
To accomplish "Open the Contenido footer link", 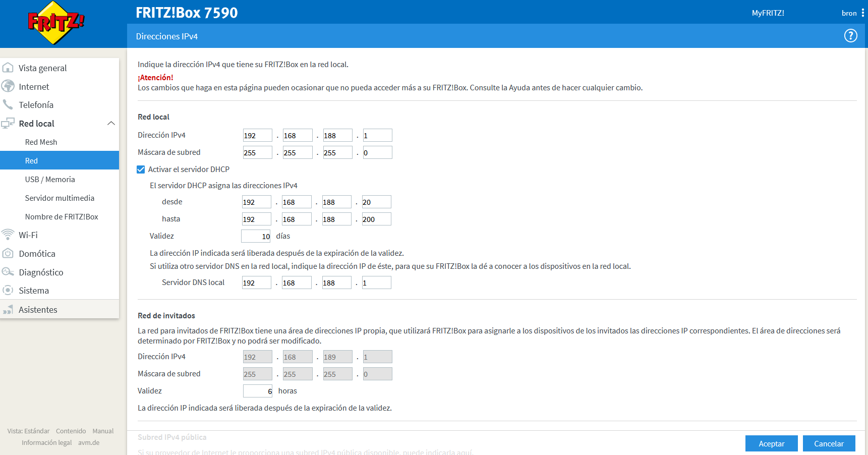I will [71, 431].
